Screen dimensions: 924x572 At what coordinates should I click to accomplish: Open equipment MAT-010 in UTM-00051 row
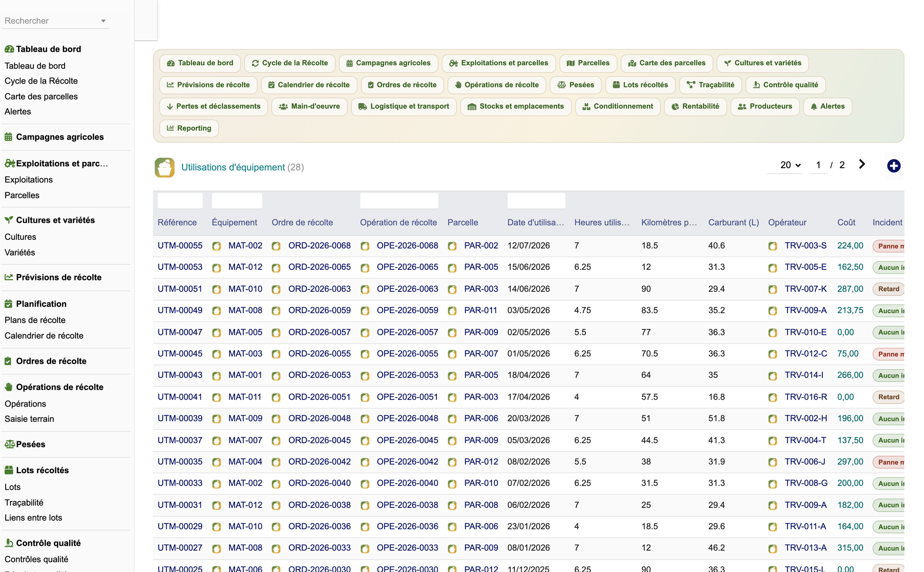tap(245, 289)
